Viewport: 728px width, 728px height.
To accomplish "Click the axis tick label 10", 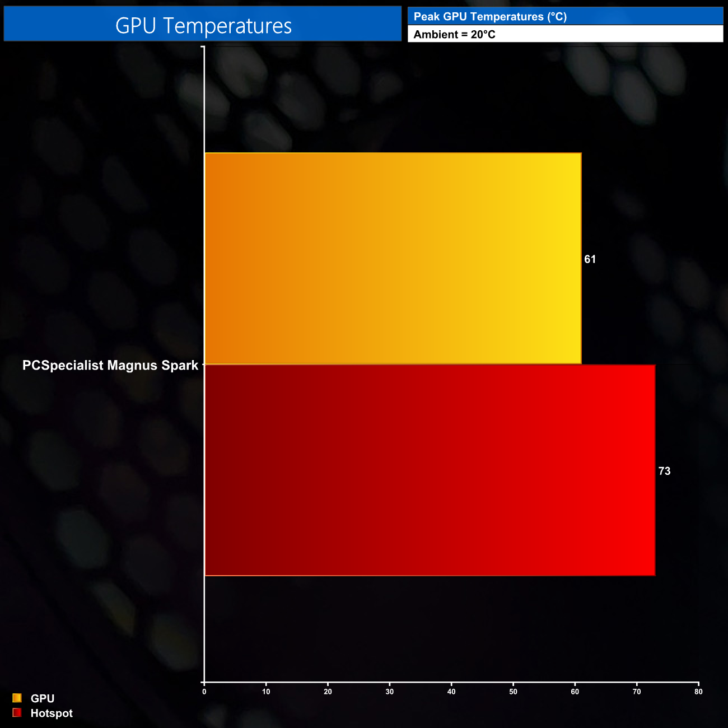I will click(x=266, y=692).
